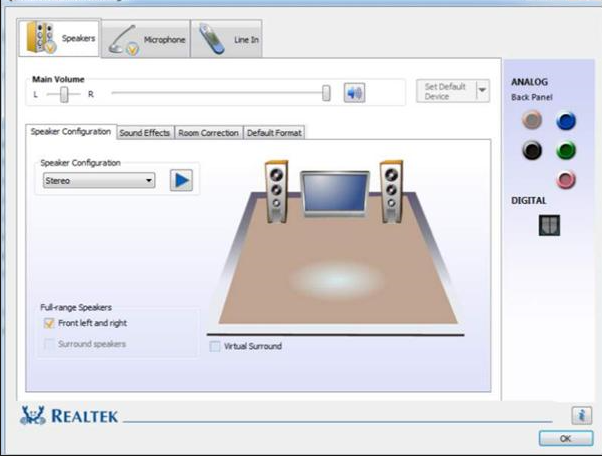This screenshot has height=456, width=602.
Task: Click the digital optical output connector icon
Action: [x=549, y=225]
